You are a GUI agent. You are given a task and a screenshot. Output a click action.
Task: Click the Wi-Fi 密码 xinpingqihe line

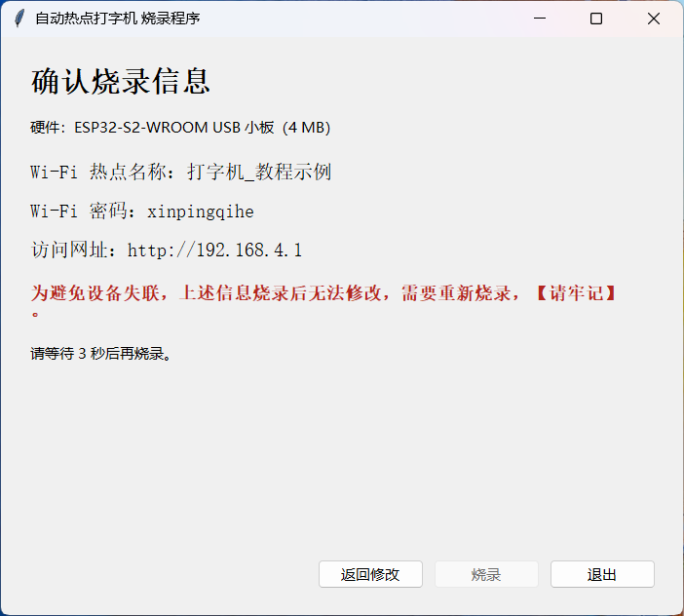[x=142, y=212]
